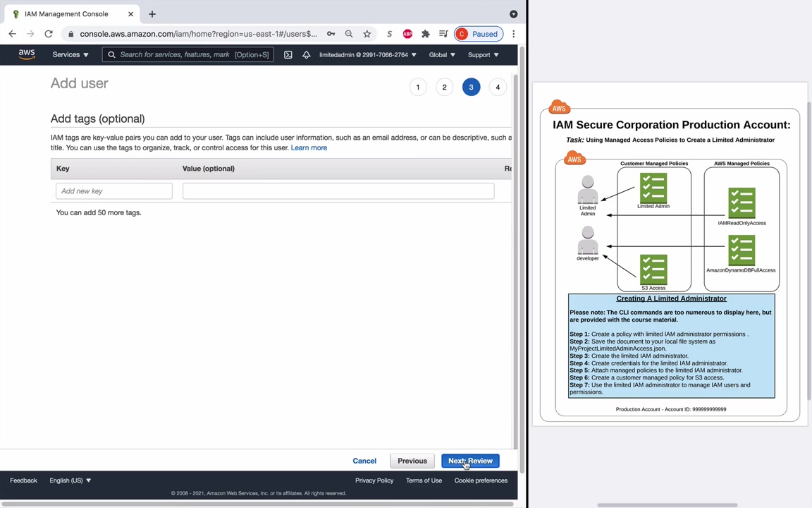Viewport: 812px width, 508px height.
Task: Open the ABP Adblock Plus extension
Action: [x=407, y=34]
